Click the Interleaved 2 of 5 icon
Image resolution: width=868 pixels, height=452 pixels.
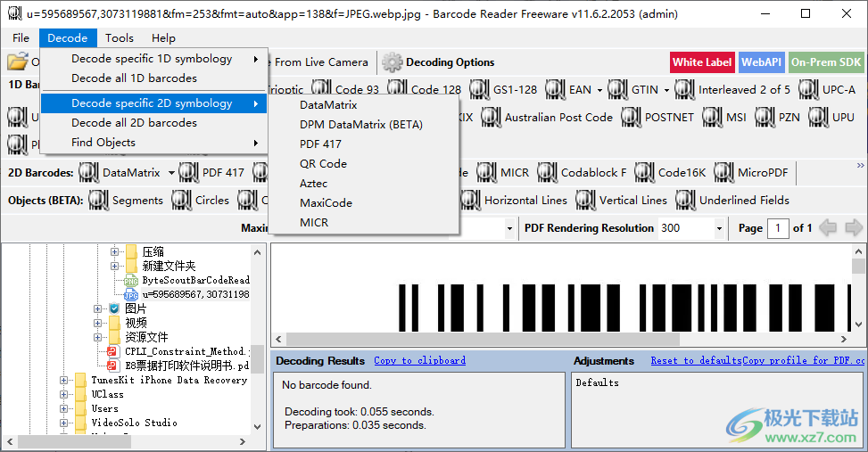coord(685,89)
